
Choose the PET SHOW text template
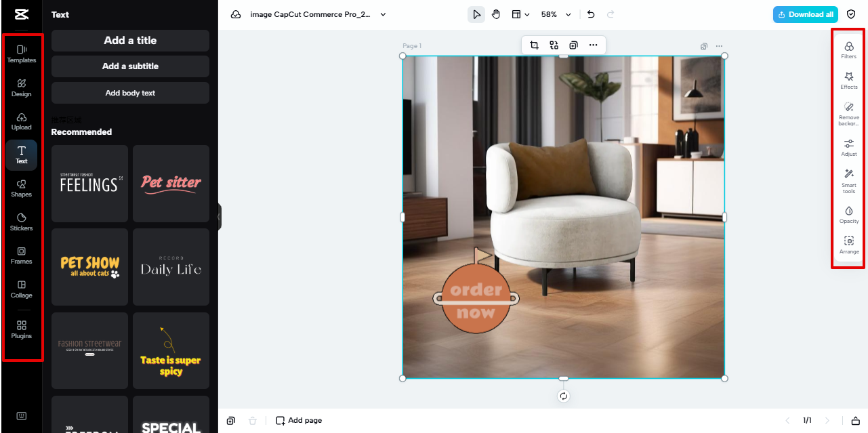pyautogui.click(x=89, y=267)
